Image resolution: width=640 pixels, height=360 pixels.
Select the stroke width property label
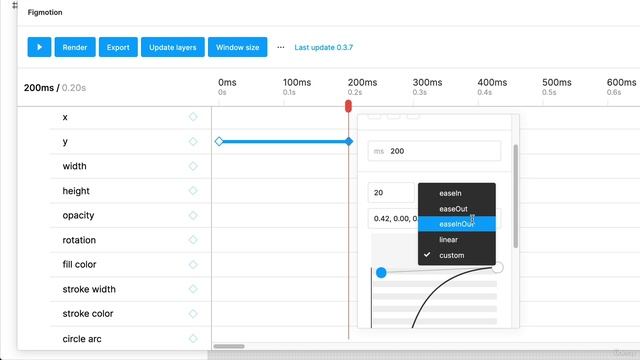coord(89,289)
